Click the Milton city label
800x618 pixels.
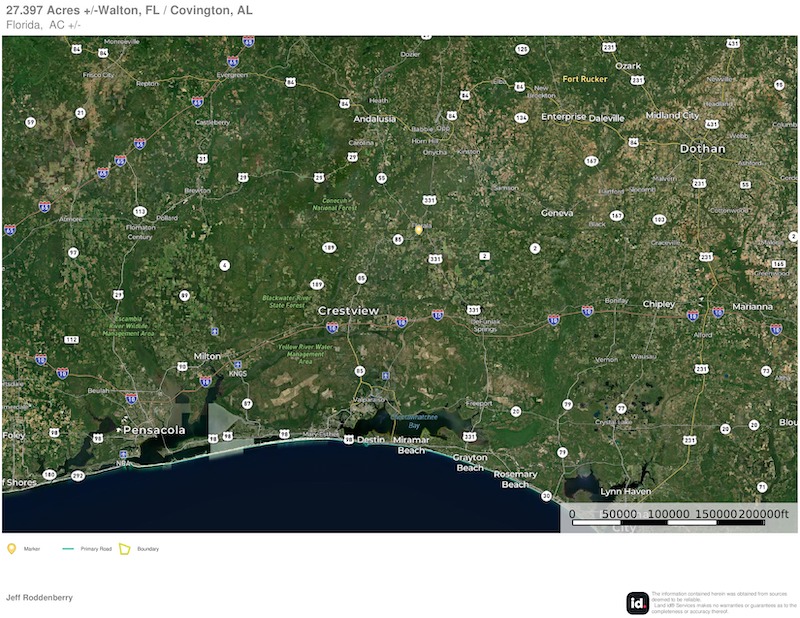tap(207, 356)
